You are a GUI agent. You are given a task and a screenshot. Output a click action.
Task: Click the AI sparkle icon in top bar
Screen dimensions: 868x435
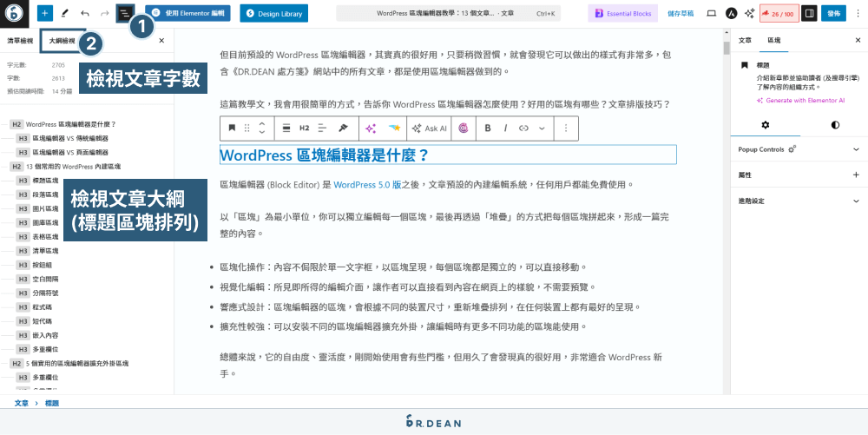(750, 13)
